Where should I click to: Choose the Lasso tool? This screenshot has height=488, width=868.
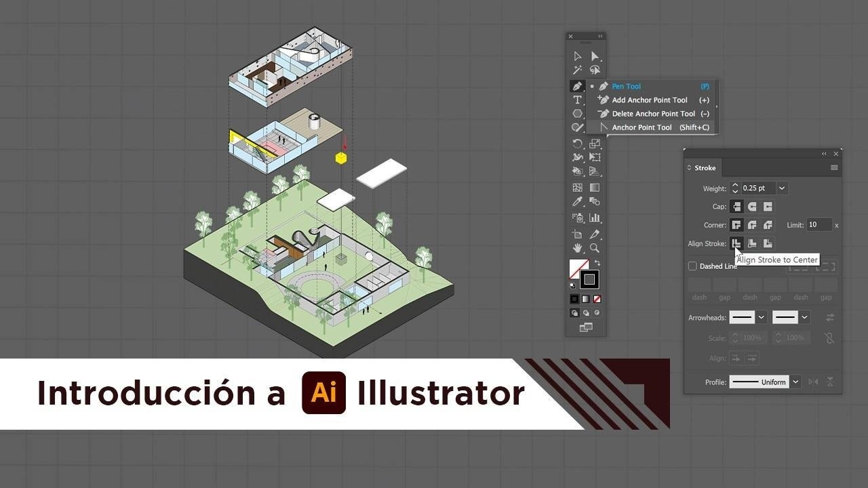(x=595, y=70)
